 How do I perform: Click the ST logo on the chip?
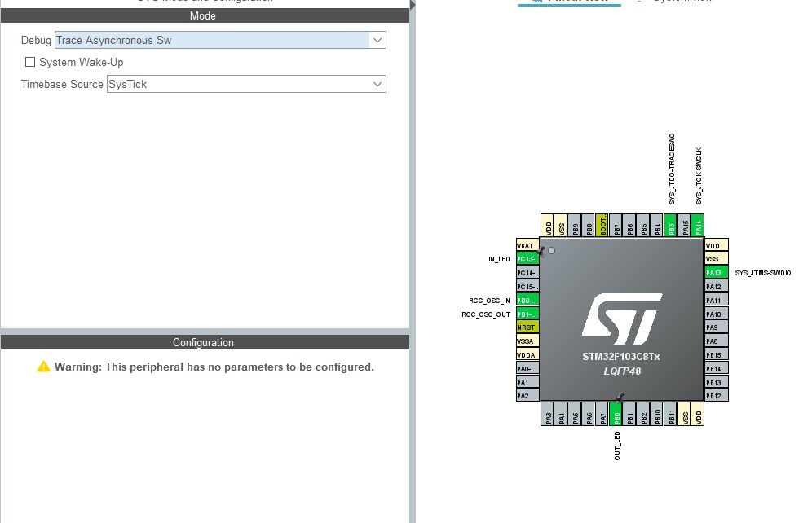point(622,319)
